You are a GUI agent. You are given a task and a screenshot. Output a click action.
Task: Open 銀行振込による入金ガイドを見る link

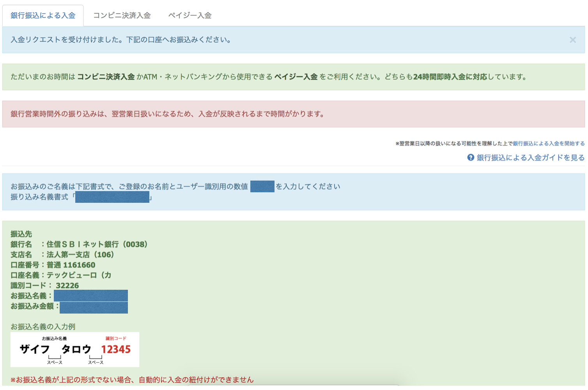click(x=530, y=158)
